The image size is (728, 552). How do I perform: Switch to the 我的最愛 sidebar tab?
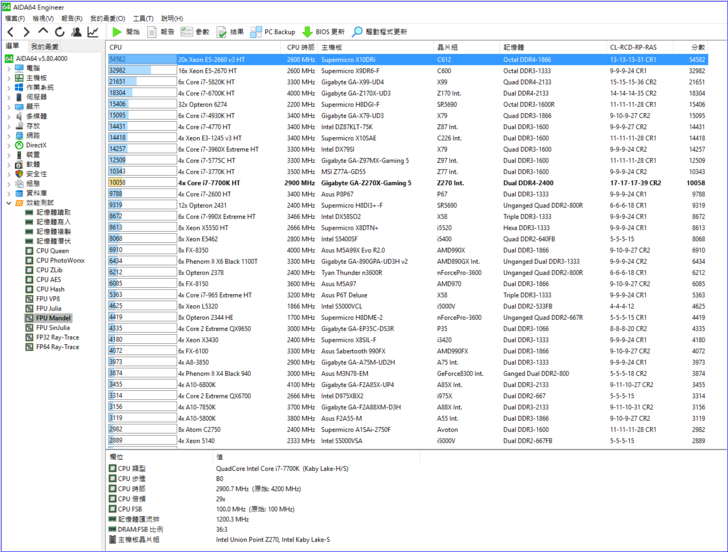coord(44,47)
